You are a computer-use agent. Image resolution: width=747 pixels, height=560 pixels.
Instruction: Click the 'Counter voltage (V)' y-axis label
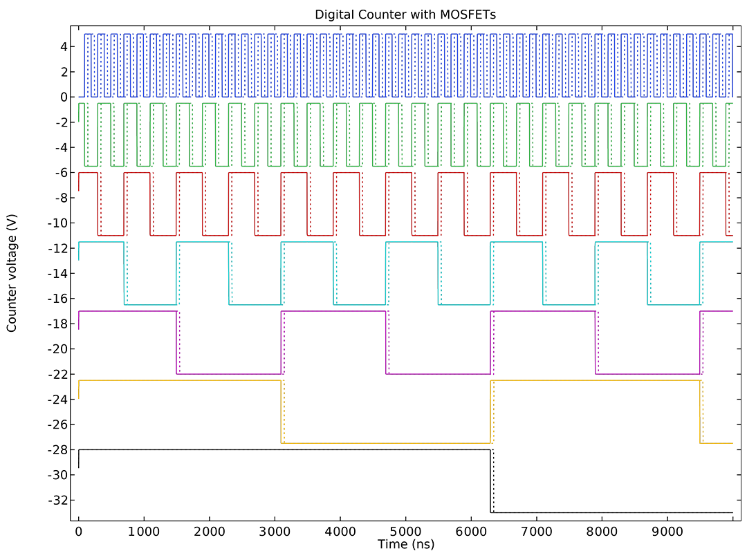point(12,272)
